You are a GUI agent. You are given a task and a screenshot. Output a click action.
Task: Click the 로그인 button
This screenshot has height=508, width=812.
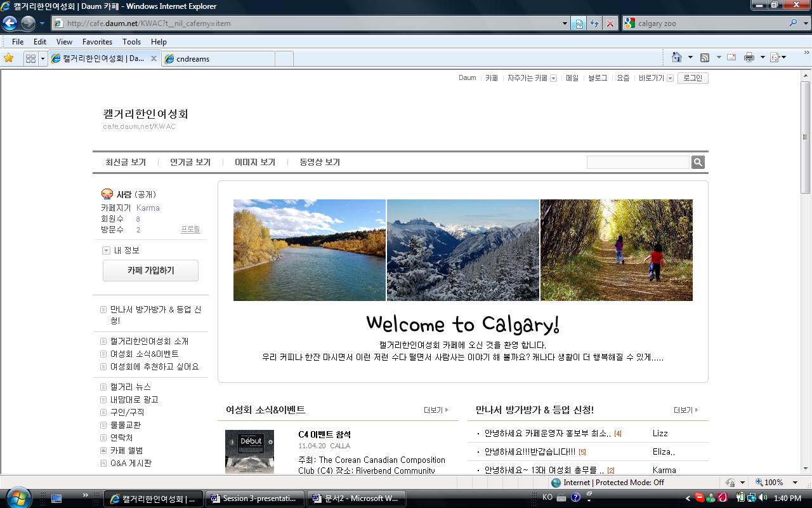692,78
